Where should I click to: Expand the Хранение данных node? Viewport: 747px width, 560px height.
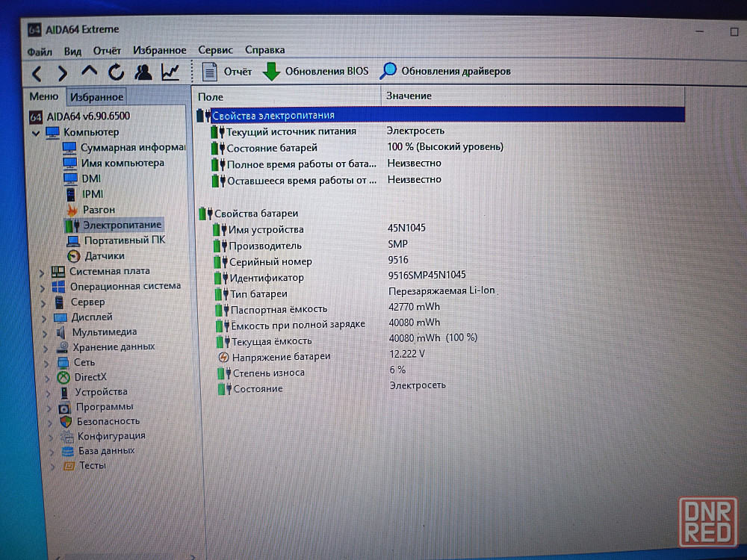pyautogui.click(x=46, y=349)
